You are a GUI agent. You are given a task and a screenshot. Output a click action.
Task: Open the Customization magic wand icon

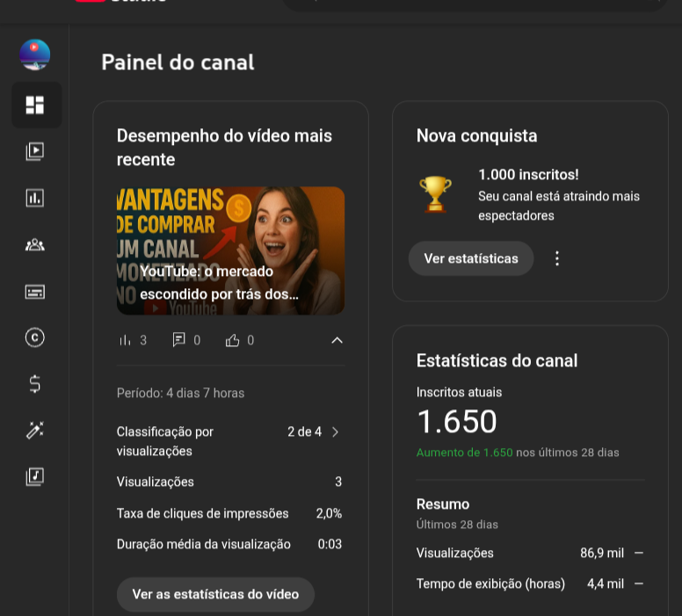[x=35, y=431]
